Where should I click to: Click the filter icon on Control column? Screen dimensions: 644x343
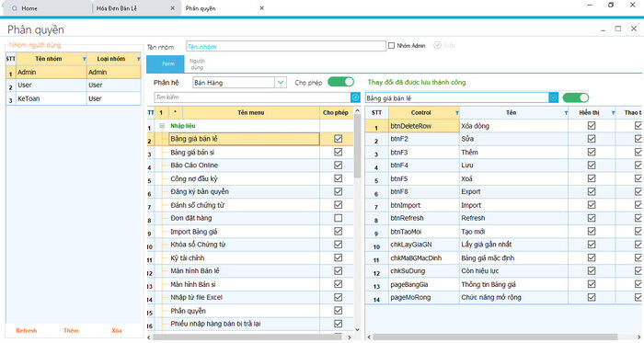click(x=456, y=113)
